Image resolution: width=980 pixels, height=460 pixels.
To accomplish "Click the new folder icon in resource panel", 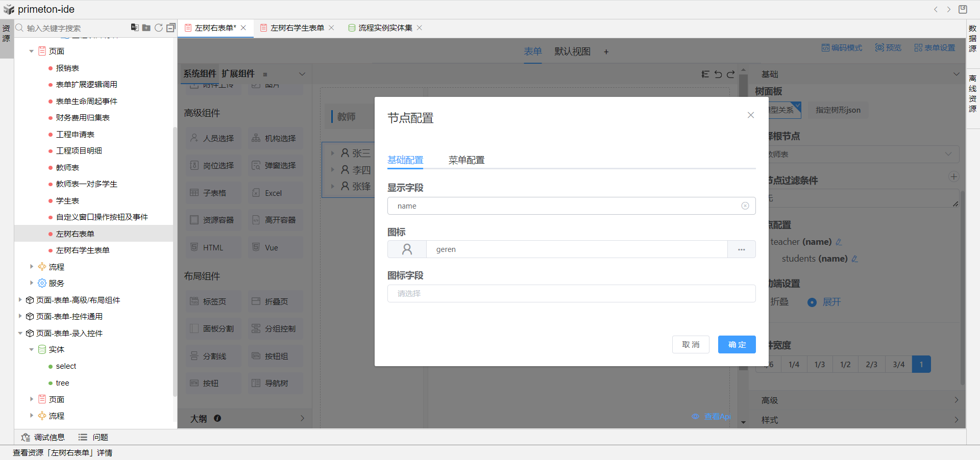I will (x=146, y=28).
